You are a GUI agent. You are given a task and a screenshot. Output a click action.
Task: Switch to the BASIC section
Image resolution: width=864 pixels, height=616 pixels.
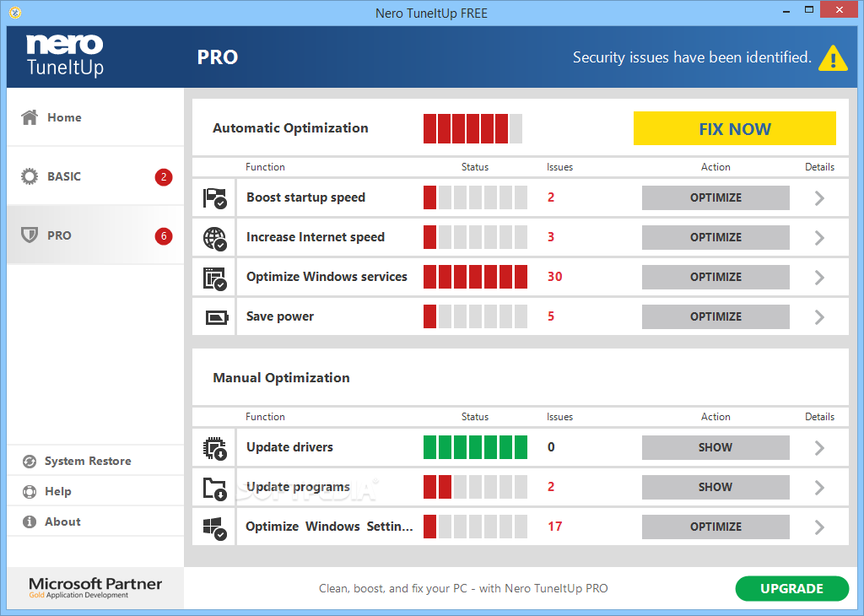(95, 176)
